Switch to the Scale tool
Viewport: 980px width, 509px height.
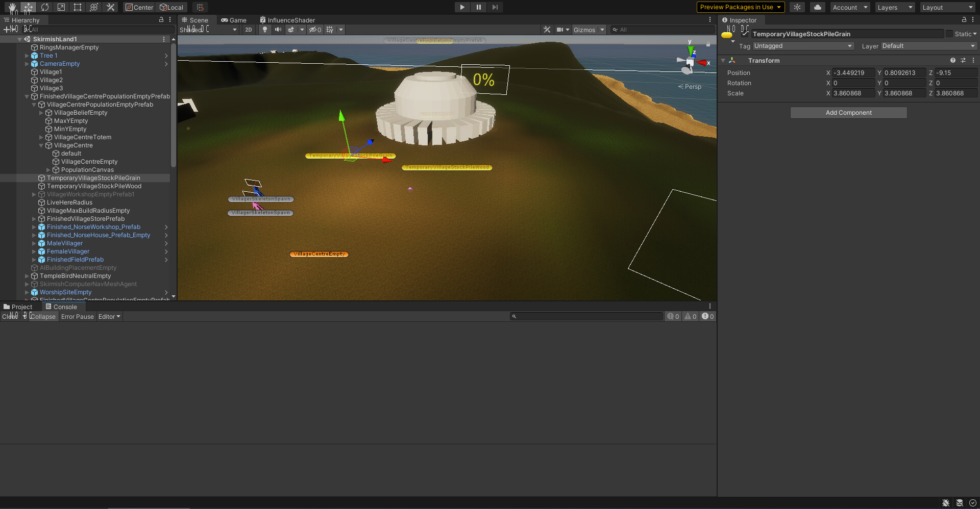coord(61,7)
